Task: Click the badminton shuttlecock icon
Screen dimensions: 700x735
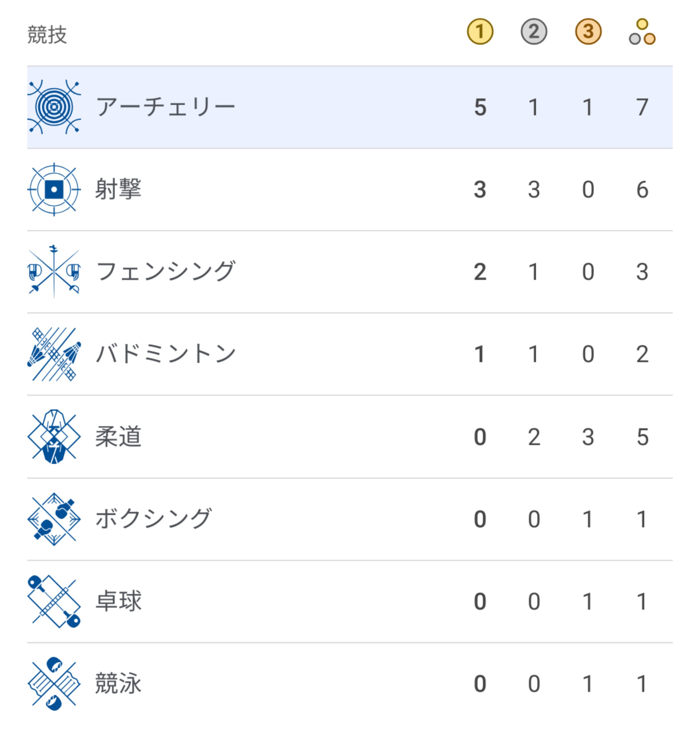Action: 54,354
